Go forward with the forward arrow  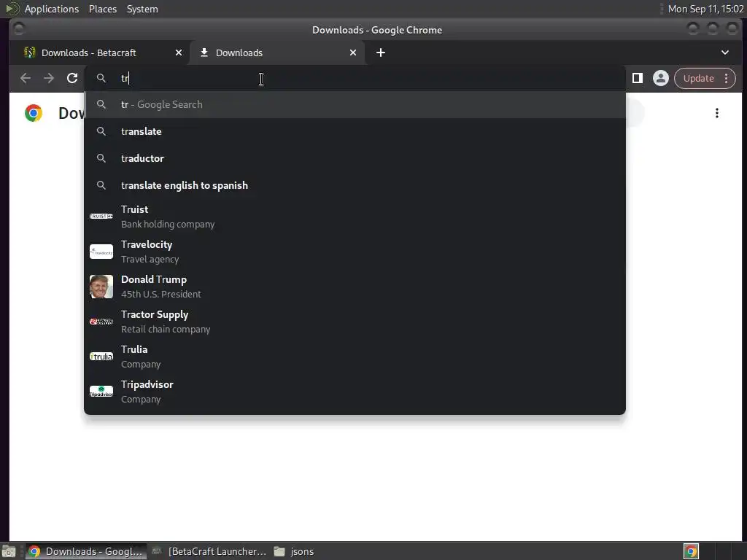[49, 78]
